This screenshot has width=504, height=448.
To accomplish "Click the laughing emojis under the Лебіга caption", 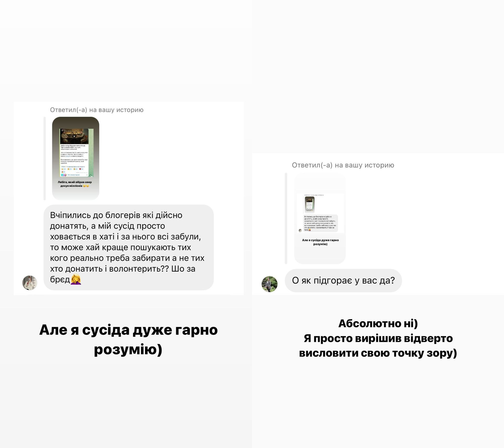I will (86, 186).
